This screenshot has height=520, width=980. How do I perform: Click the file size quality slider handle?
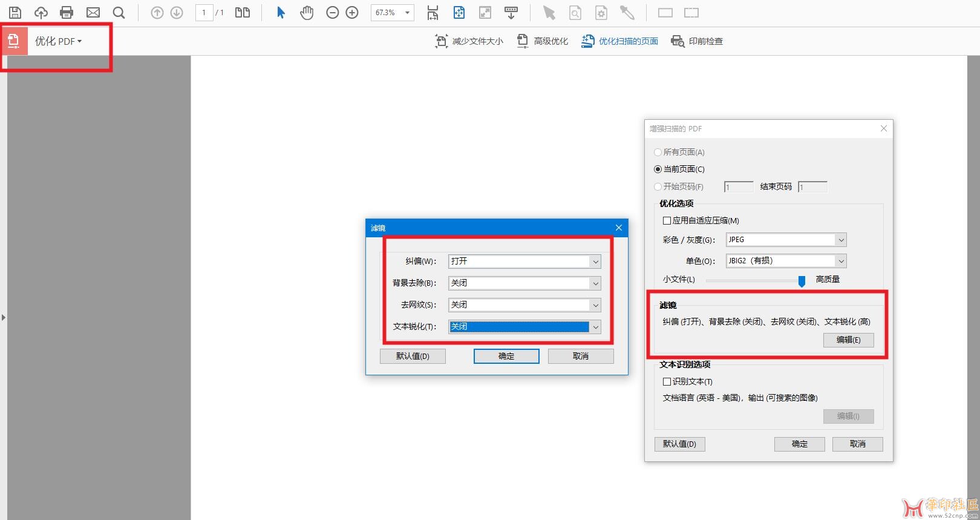(x=802, y=281)
